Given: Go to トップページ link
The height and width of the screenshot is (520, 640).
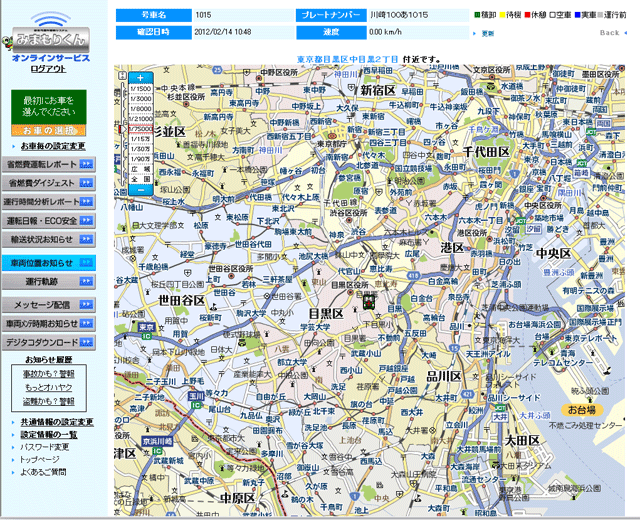Looking at the screenshot, I should [40, 460].
